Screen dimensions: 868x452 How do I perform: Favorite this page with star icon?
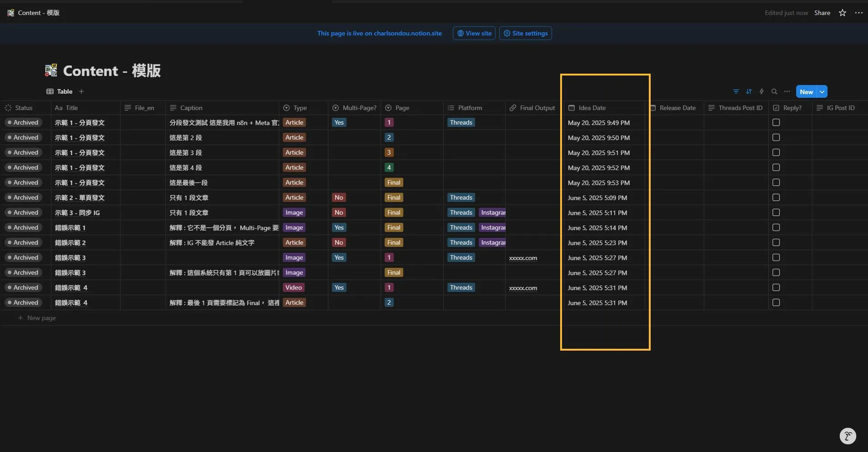[842, 13]
